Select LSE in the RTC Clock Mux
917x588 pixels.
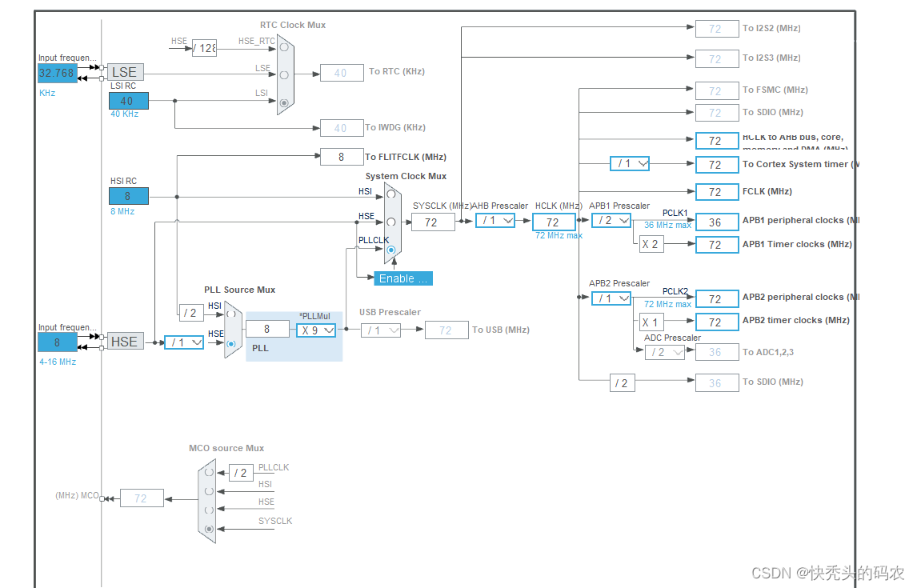[284, 74]
